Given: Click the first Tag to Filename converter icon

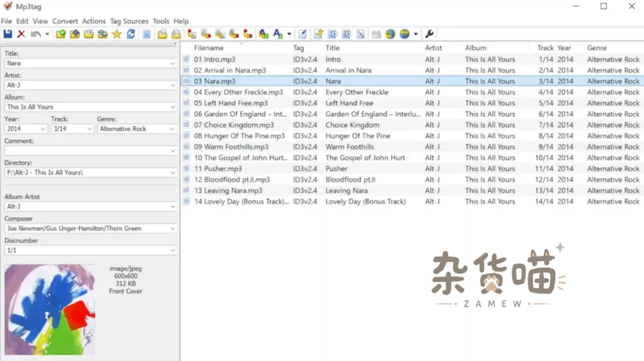Looking at the screenshot, I should (192, 34).
